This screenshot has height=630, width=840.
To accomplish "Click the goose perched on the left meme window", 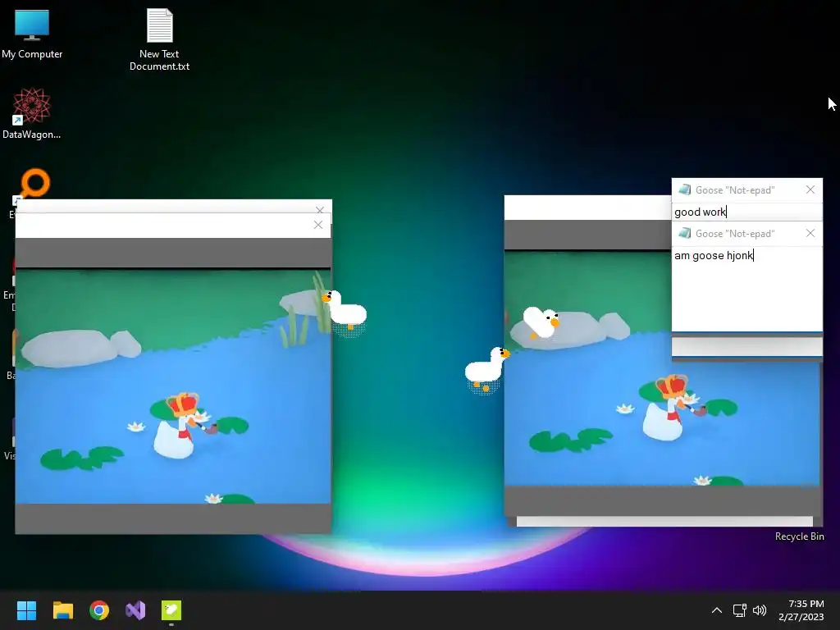I will click(x=345, y=309).
